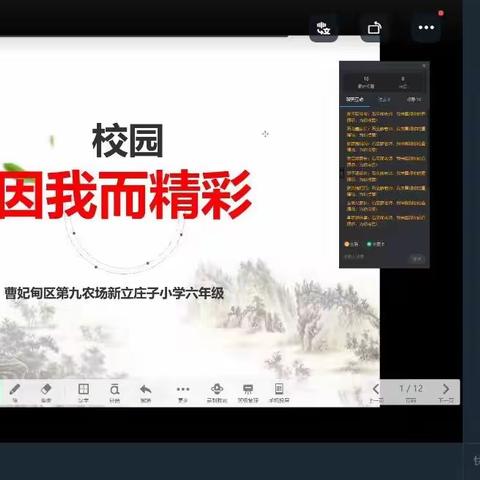Image resolution: width=480 pixels, height=480 pixels.
Task: Click the left counter at the top of the chat panel
Action: coord(366,82)
